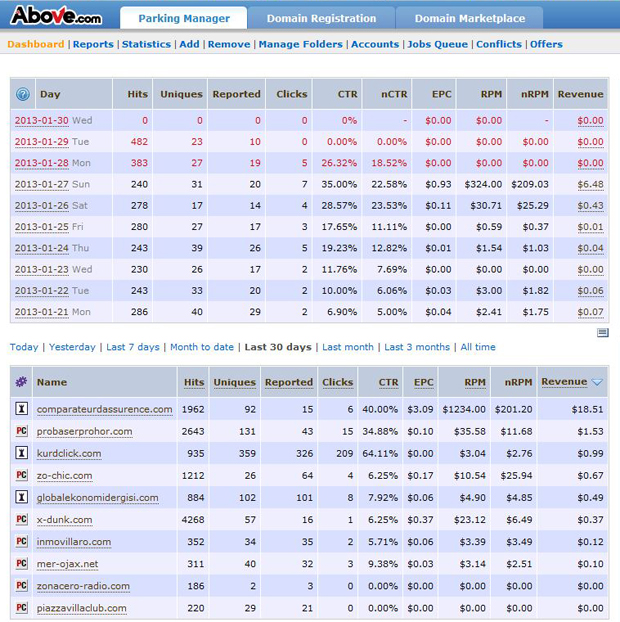Click the $6.48 revenue value
Screen dimensions: 620x622
[590, 184]
